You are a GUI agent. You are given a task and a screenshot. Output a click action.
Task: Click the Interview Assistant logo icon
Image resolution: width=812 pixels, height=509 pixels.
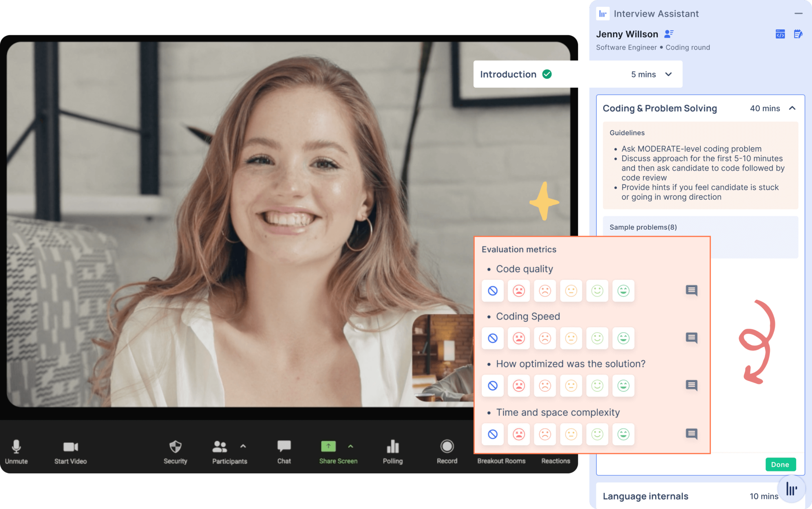pos(603,14)
